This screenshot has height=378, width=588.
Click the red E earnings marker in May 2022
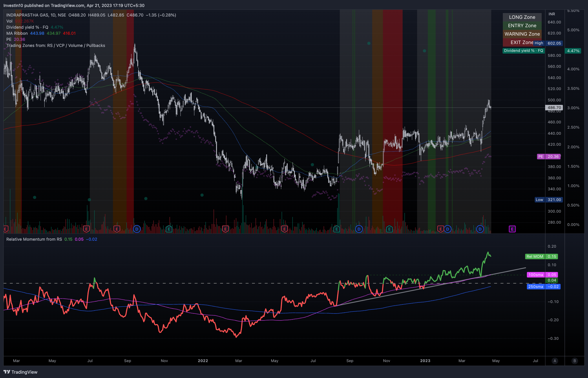284,229
